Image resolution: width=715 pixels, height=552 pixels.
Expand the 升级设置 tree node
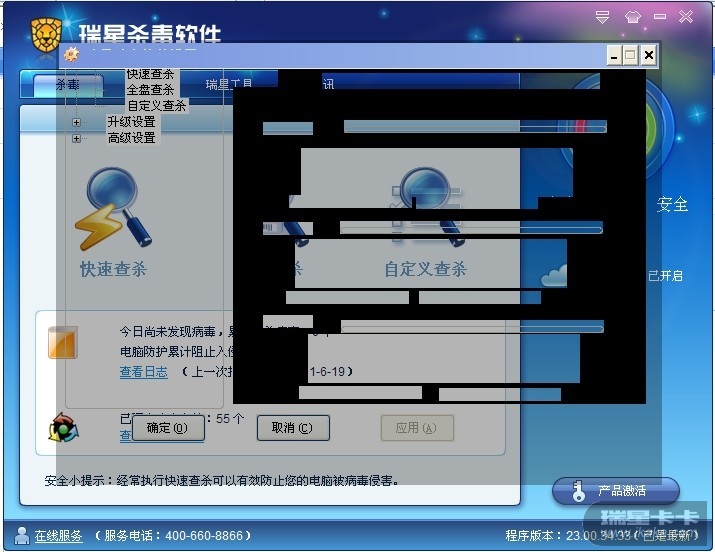(x=76, y=122)
